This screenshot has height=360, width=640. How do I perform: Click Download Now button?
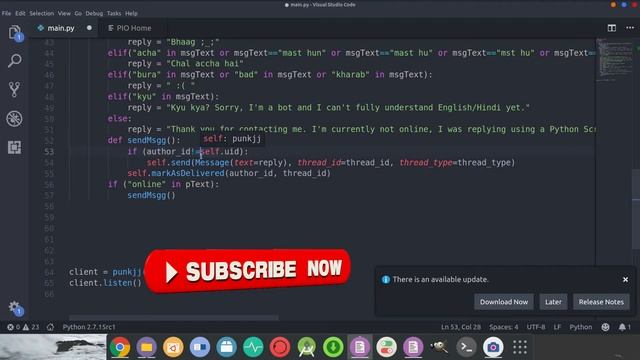pyautogui.click(x=504, y=302)
